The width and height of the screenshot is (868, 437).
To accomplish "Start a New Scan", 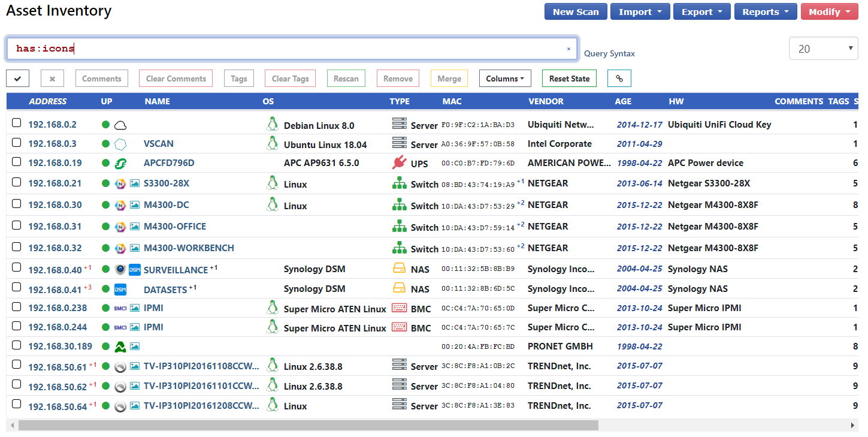I will pos(575,12).
